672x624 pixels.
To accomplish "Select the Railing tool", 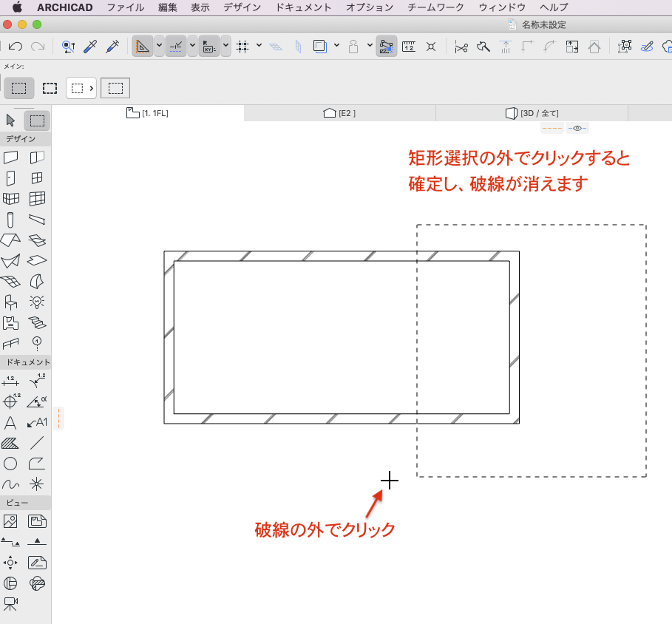I will [x=10, y=343].
